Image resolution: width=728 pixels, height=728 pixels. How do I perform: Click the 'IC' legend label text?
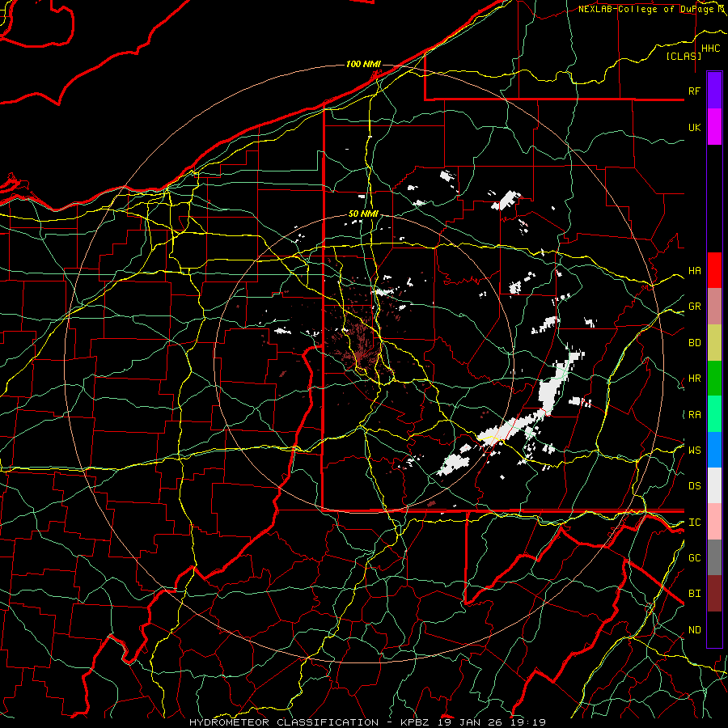(694, 523)
